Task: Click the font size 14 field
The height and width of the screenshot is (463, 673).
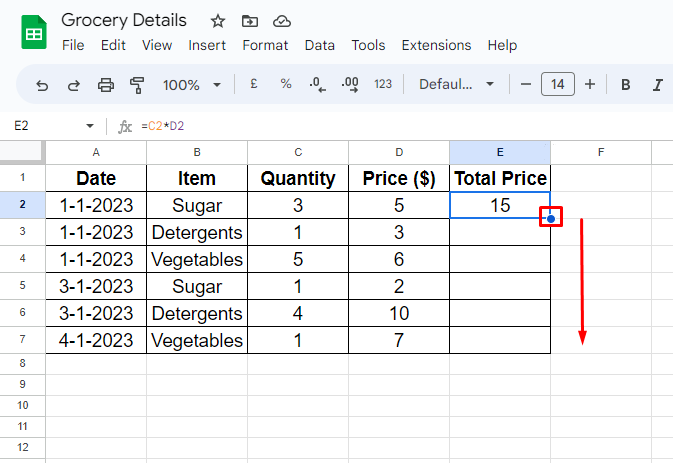Action: pyautogui.click(x=558, y=85)
